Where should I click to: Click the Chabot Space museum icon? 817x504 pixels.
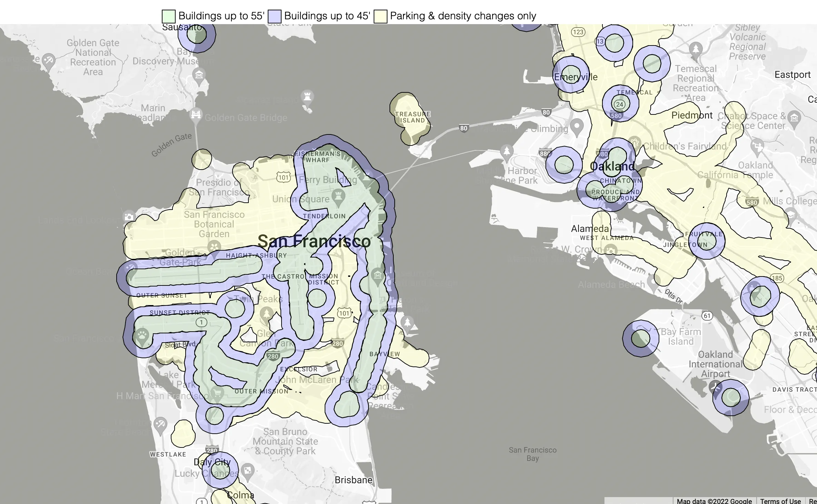point(794,118)
